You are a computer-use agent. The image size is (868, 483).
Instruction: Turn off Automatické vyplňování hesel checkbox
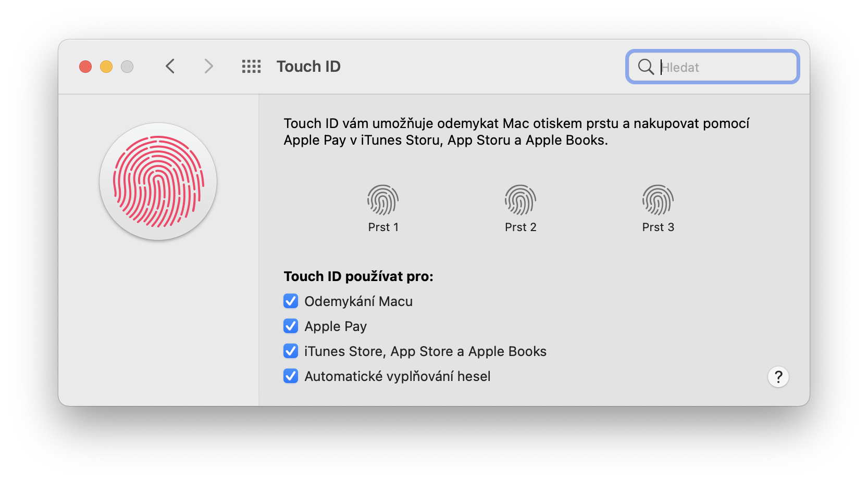click(x=291, y=376)
